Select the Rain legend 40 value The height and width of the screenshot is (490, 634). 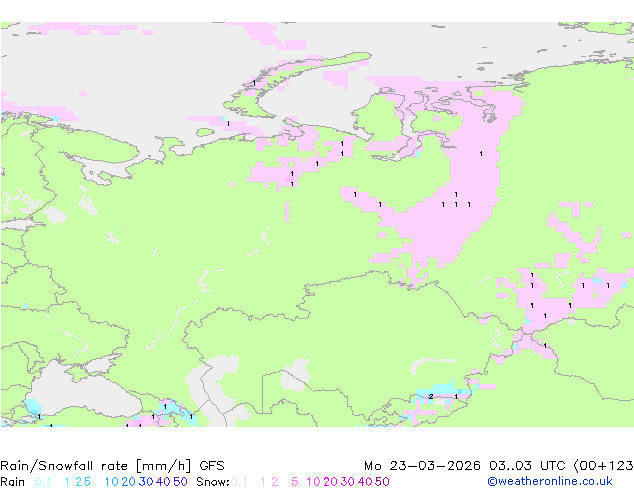(163, 482)
